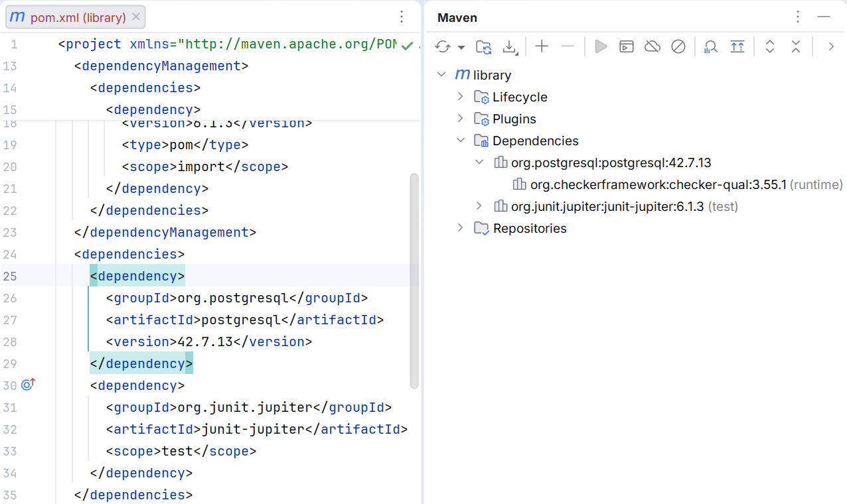Click the Analyze Dependencies icon
Screen dimensions: 847x504
click(x=711, y=46)
